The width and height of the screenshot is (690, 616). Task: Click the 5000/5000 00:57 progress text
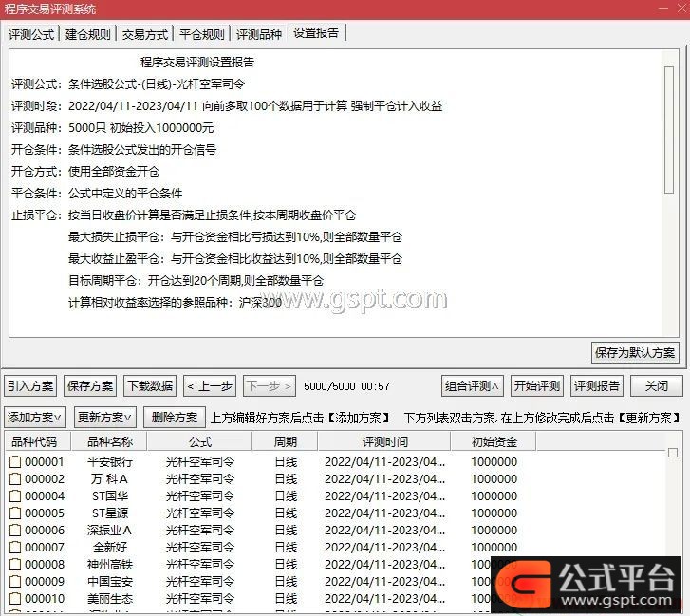click(346, 386)
